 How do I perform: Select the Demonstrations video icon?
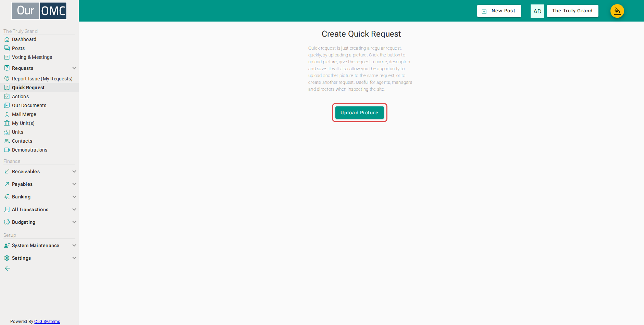click(7, 150)
